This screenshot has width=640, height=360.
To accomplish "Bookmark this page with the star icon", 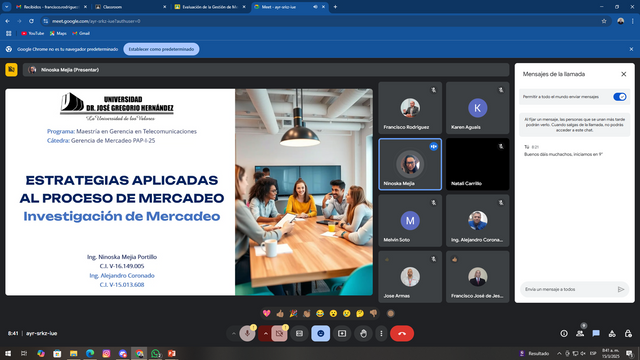I will (x=604, y=21).
